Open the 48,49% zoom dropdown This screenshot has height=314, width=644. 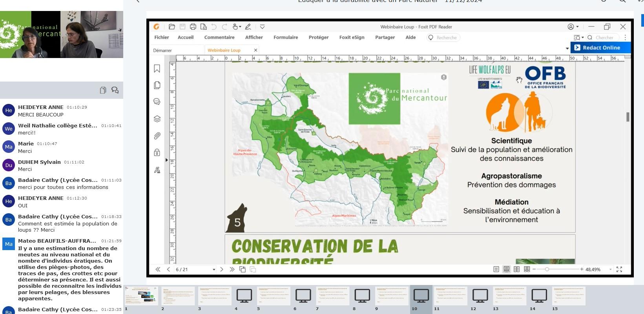tap(610, 270)
